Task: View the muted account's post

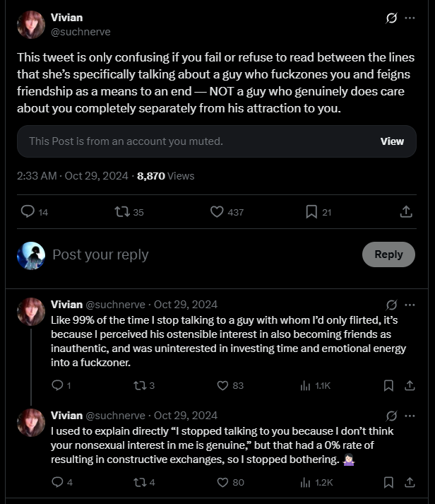Action: pos(392,141)
